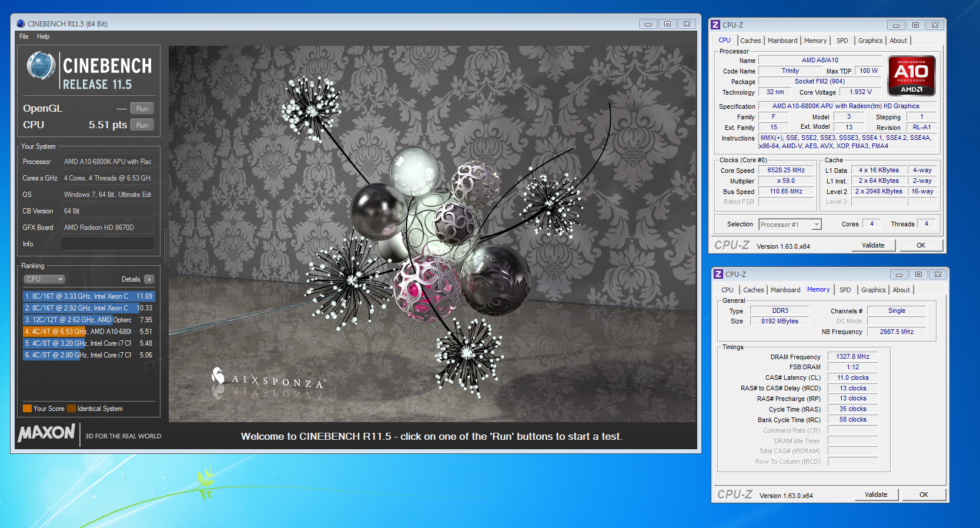Click the CAS# Latency 11.0 clocks value
980x528 pixels.
852,377
